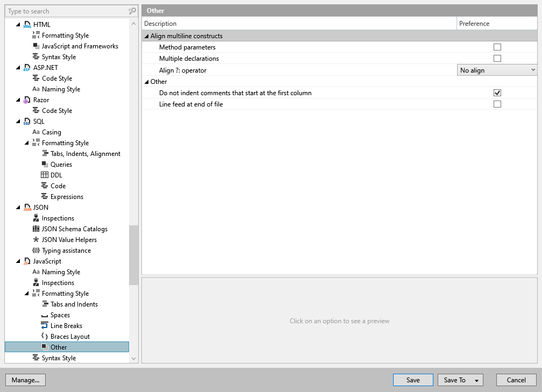Screen dimensions: 542x392
Task: Select Tabs and Indents under JavaScript
Action: 74,304
